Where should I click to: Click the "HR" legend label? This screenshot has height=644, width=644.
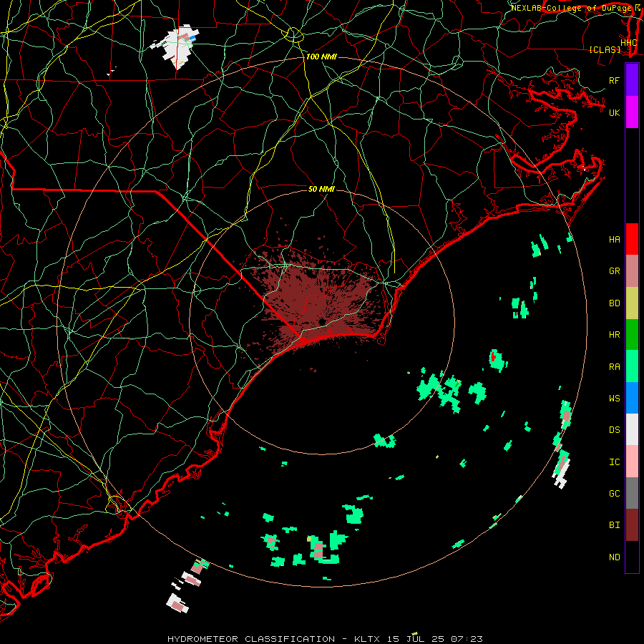pos(614,335)
